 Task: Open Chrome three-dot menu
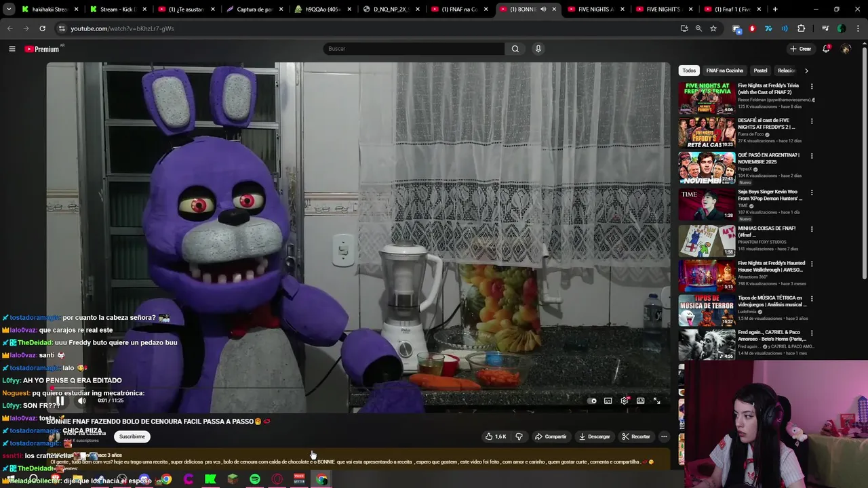pos(856,28)
